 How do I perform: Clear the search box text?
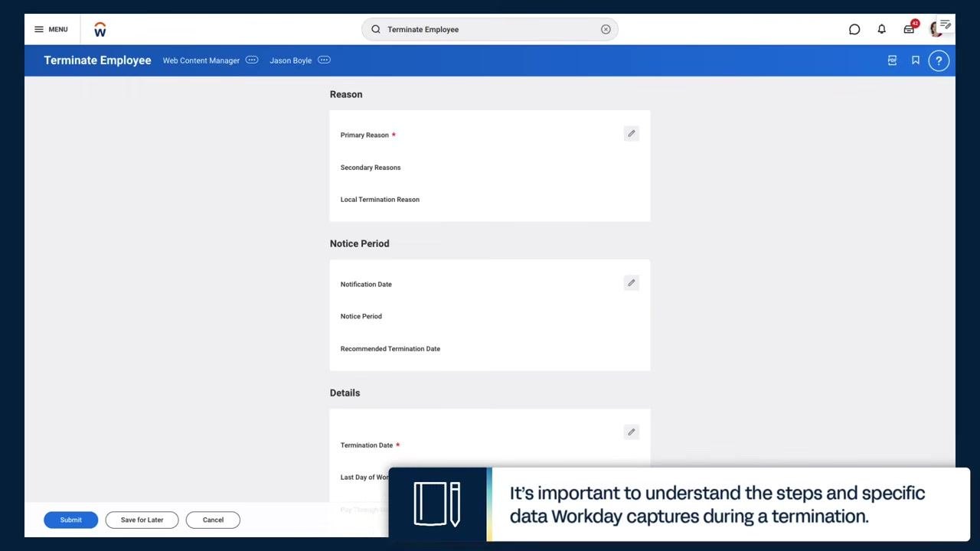[606, 29]
